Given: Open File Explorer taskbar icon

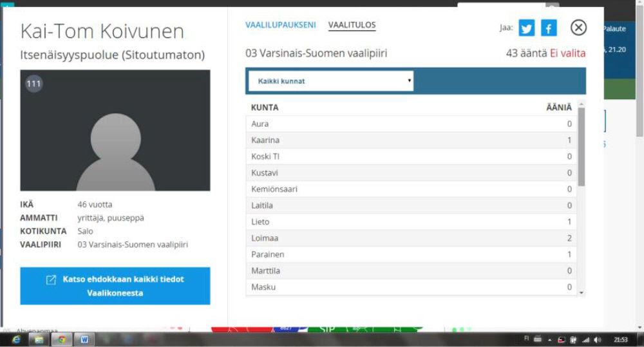Looking at the screenshot, I should (39, 340).
